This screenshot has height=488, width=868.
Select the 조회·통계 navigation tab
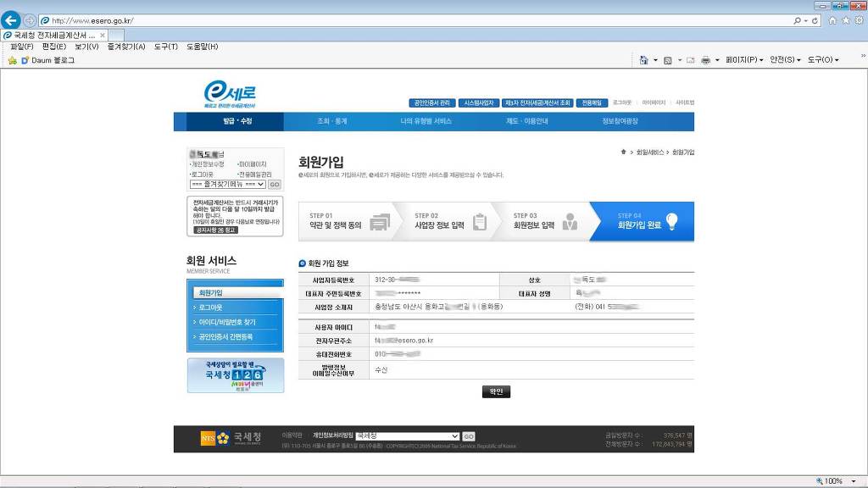[331, 121]
